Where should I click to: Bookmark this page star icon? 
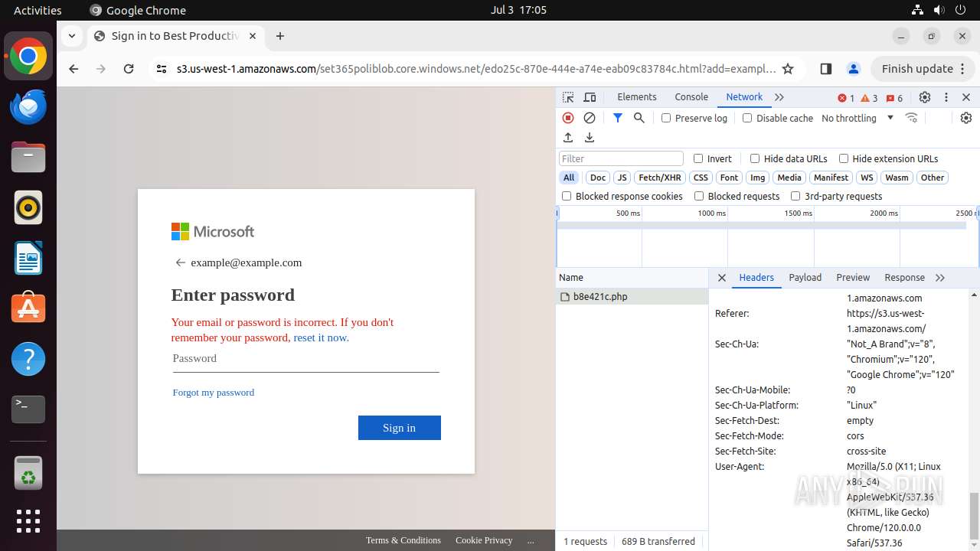(x=788, y=69)
